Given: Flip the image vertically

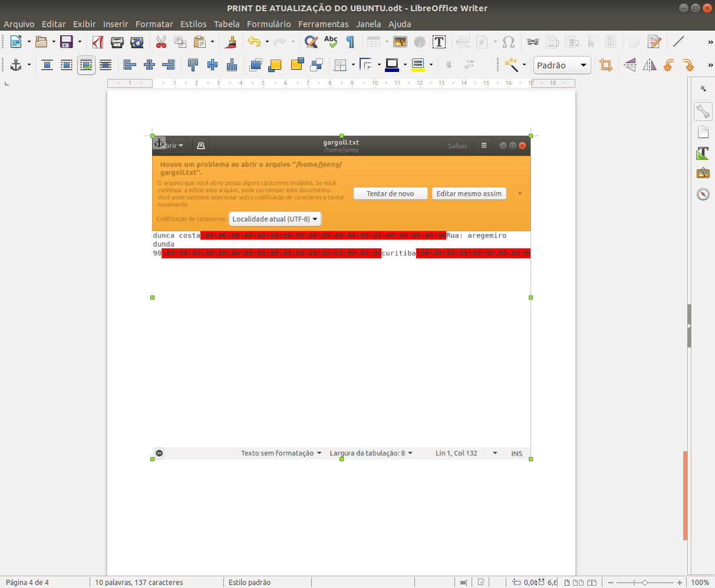Looking at the screenshot, I should pyautogui.click(x=630, y=65).
